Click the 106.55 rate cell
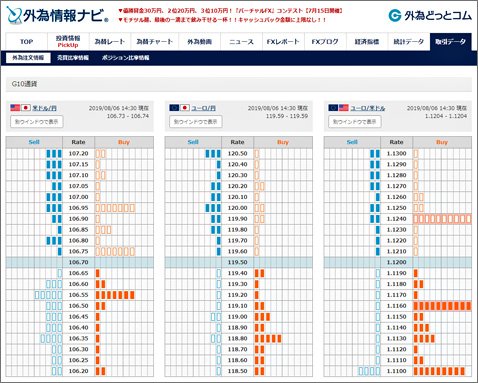The width and height of the screenshot is (478, 383). (78, 295)
